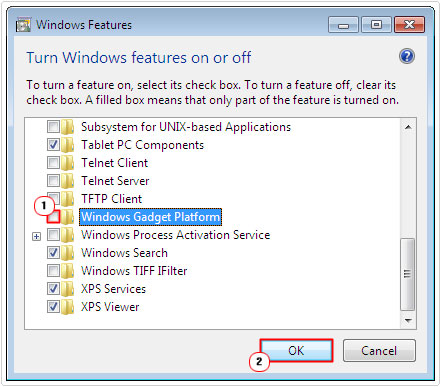Viewport: 441px width, 387px height.
Task: Select the 'Telnet Client' list row
Action: point(115,163)
